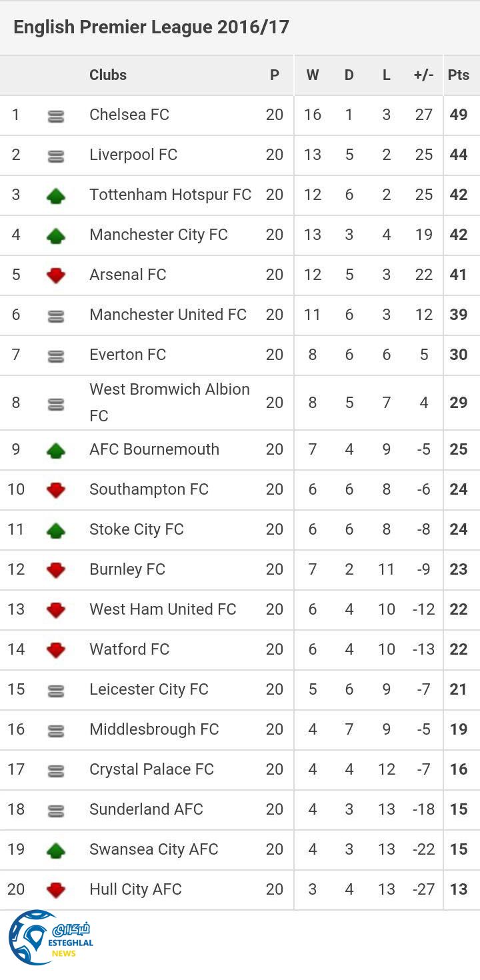
Task: Click Chelsea FC's 49 points value
Action: (x=459, y=115)
